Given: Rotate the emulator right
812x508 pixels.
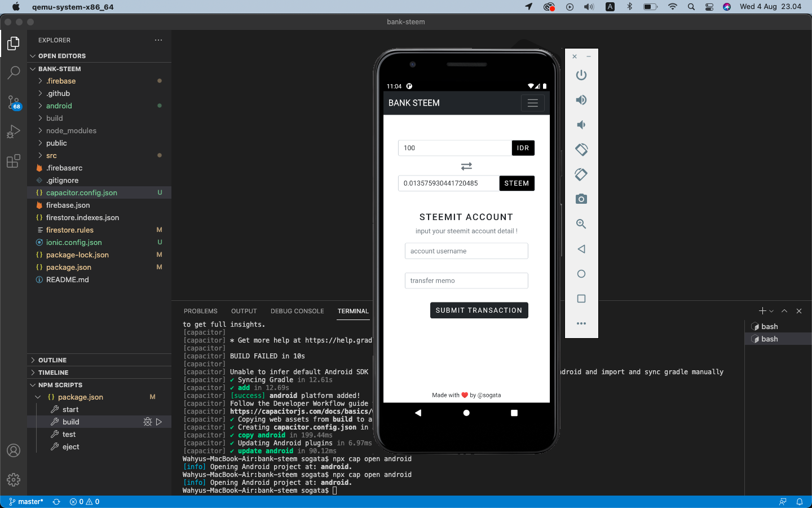Looking at the screenshot, I should [x=581, y=174].
